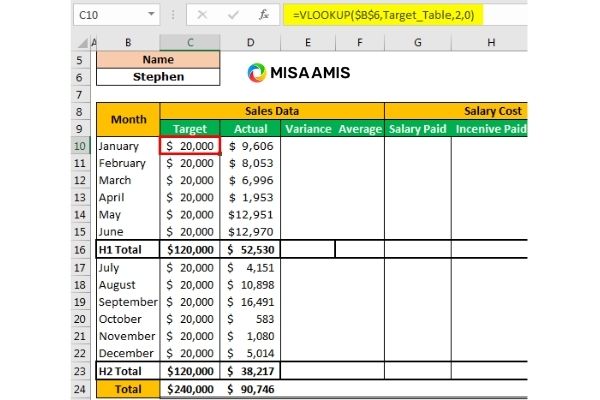Viewport: 600px width, 400px height.
Task: Click the Name header cell
Action: pyautogui.click(x=158, y=60)
